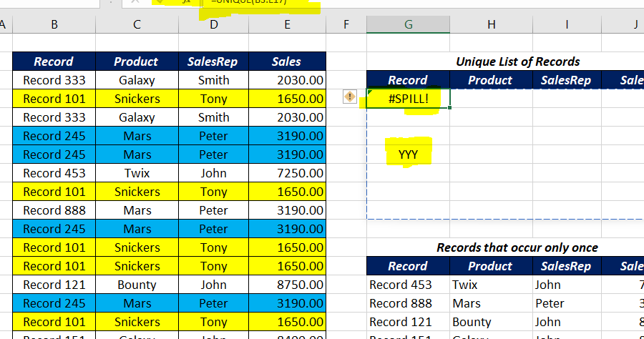Screen dimensions: 644x339
Task: Click the highlighted cell containing YYY
Action: coord(409,154)
